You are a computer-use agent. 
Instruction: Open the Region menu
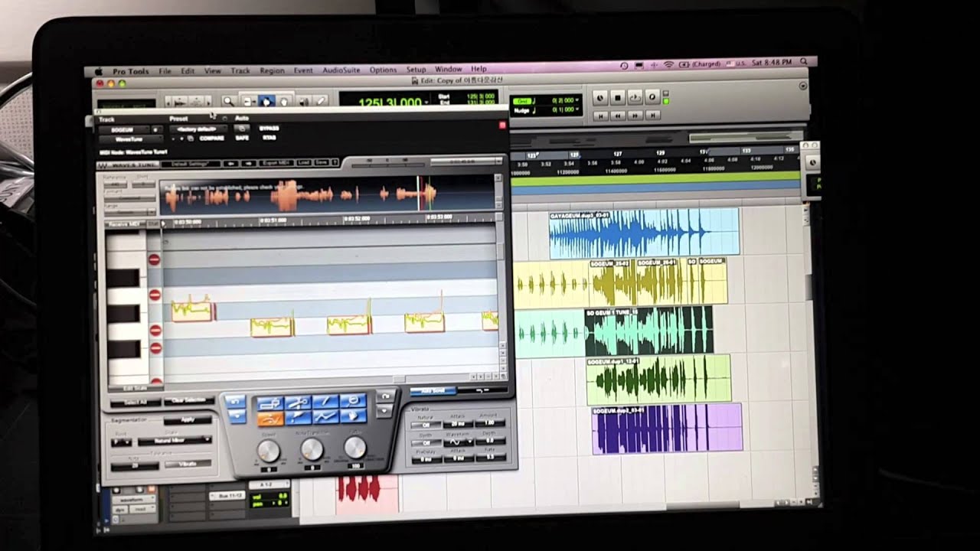tap(272, 70)
